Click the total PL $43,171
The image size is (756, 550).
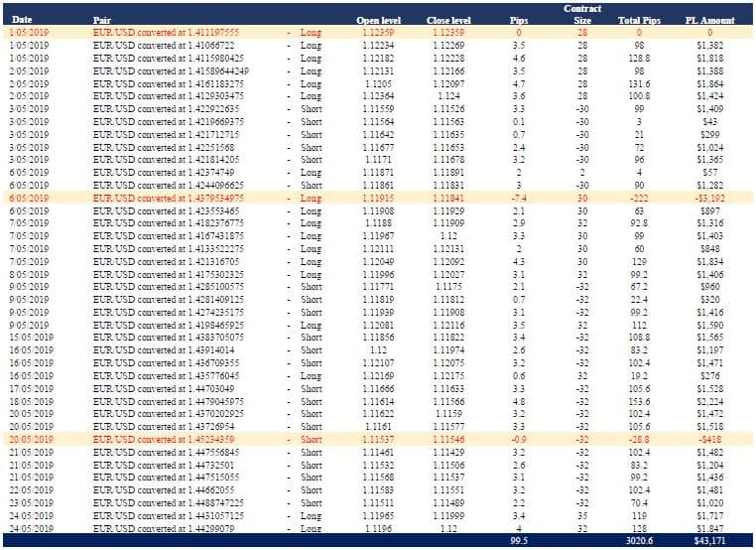click(x=709, y=541)
